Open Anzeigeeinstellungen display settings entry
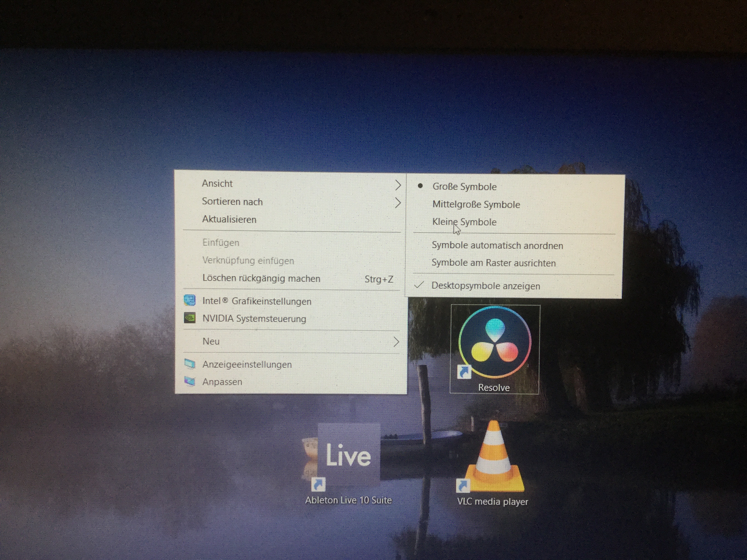The image size is (747, 560). point(247,365)
